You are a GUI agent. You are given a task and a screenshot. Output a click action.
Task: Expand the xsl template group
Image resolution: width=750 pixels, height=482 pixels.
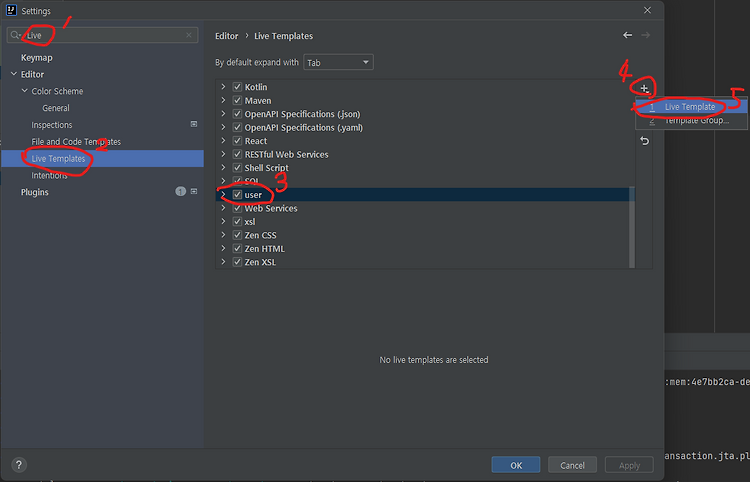tap(223, 221)
